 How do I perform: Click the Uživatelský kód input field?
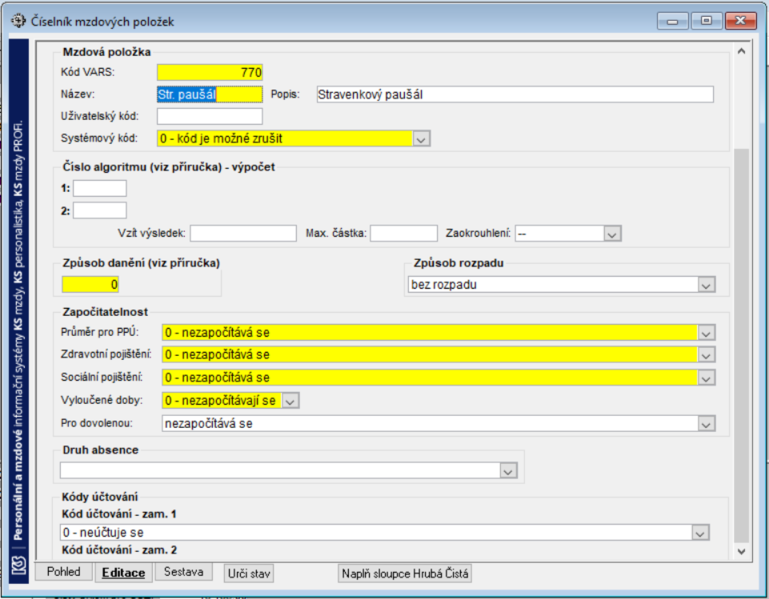pos(210,117)
